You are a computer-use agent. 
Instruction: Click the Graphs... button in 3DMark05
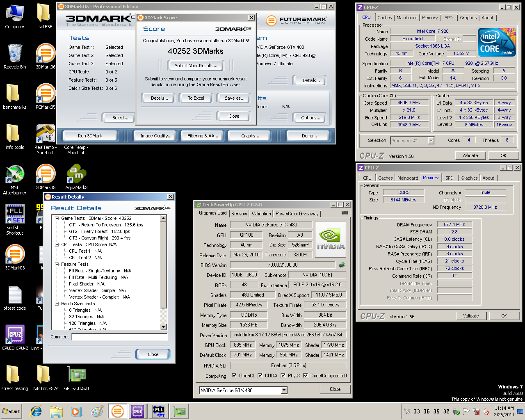point(250,136)
